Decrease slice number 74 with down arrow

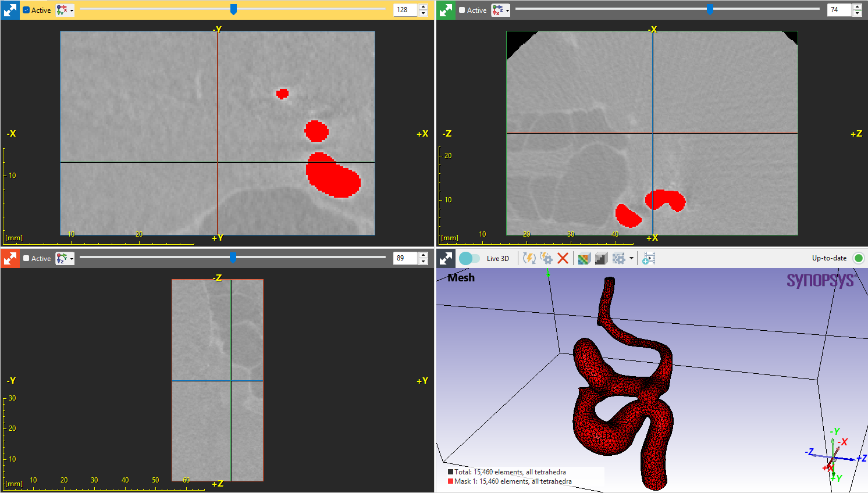857,13
